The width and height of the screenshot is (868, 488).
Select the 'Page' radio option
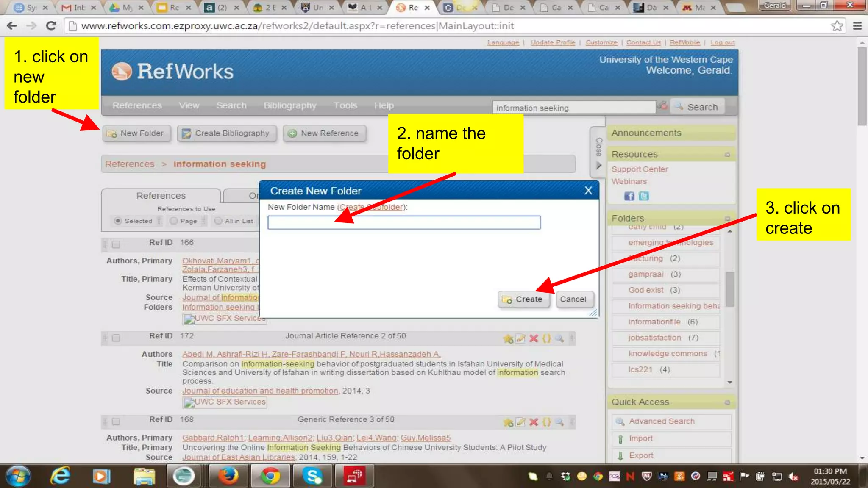pos(173,221)
